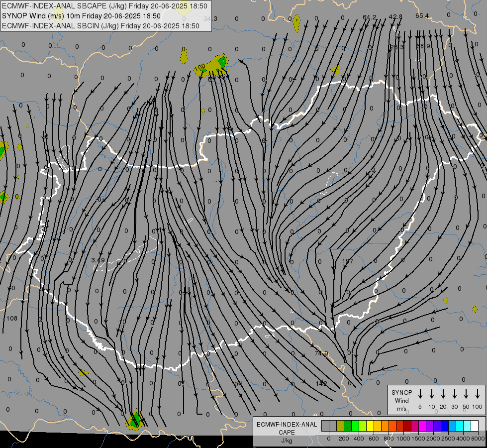Click the 65.4 value on the map
This screenshot has height=448, width=487.
(x=422, y=16)
